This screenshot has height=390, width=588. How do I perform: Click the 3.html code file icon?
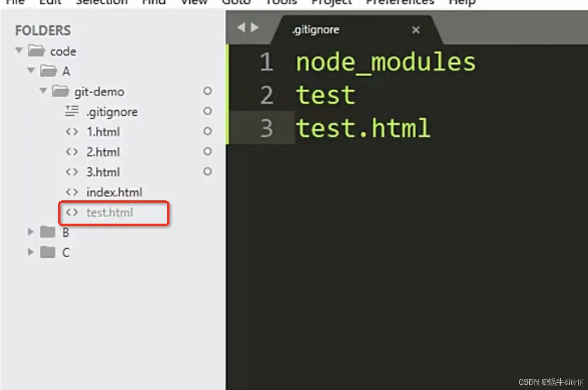[72, 172]
